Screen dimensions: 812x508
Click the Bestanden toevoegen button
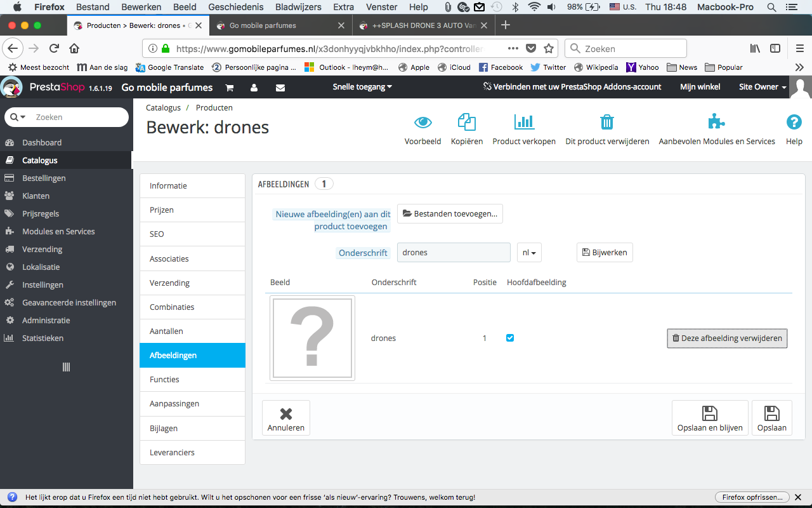(x=450, y=214)
